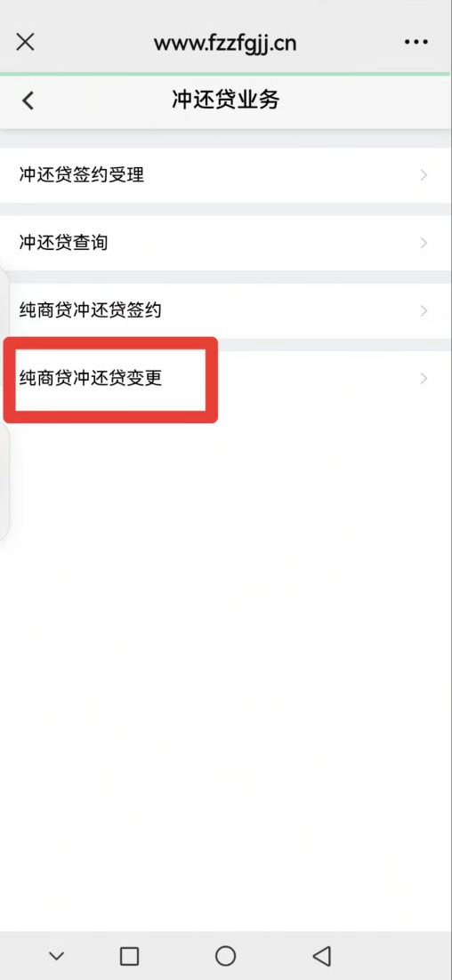
Task: Tap the Android triangle back button
Action: (x=321, y=956)
